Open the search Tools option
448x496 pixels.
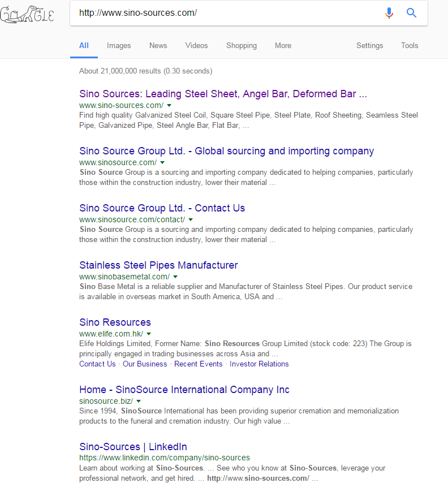tap(410, 46)
